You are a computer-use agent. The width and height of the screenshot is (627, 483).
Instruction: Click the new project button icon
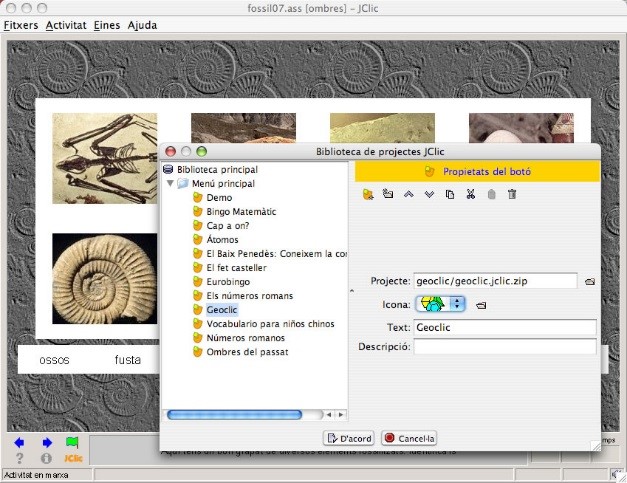[x=368, y=194]
